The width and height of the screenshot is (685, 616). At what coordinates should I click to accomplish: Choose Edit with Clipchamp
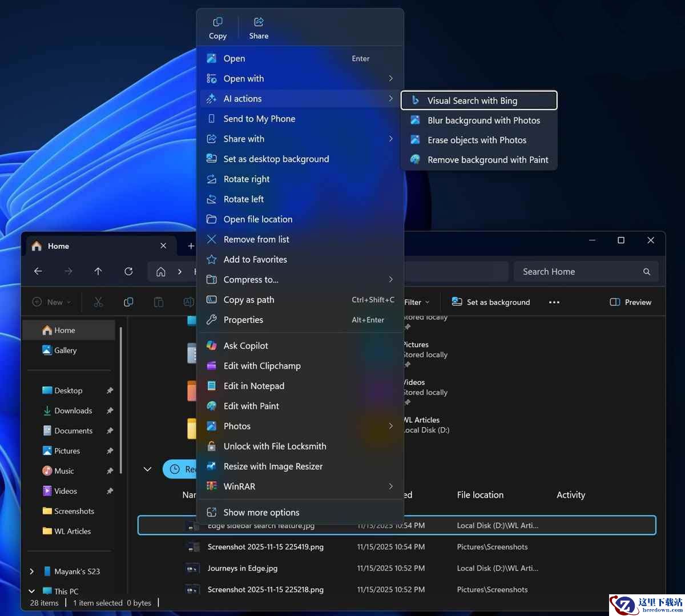click(x=261, y=366)
